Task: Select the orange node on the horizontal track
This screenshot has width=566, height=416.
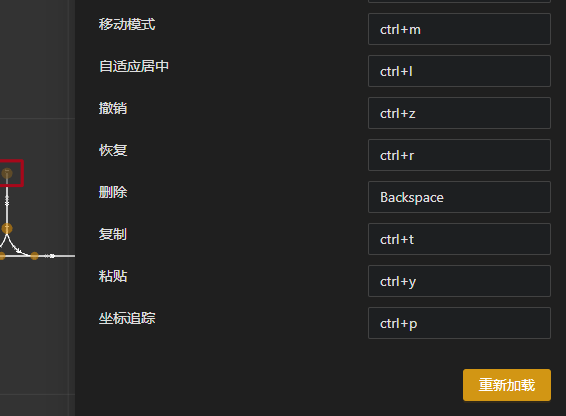Action: click(x=34, y=256)
